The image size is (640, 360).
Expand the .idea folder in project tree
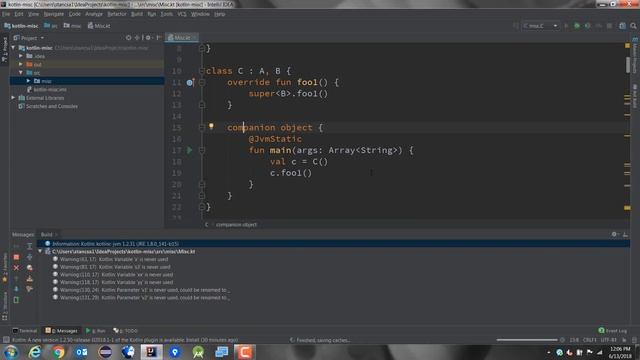[21, 56]
